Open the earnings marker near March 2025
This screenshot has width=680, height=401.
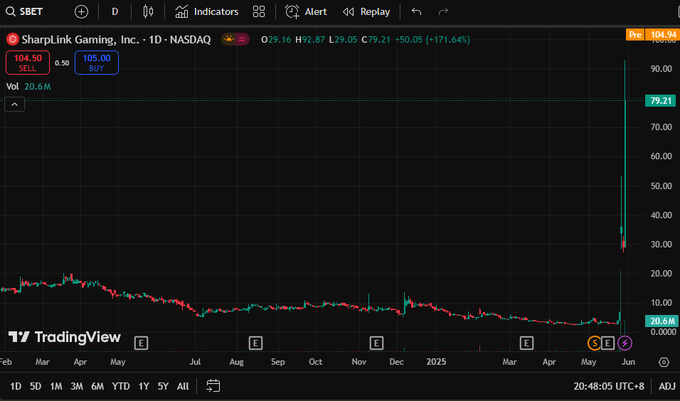click(x=526, y=343)
